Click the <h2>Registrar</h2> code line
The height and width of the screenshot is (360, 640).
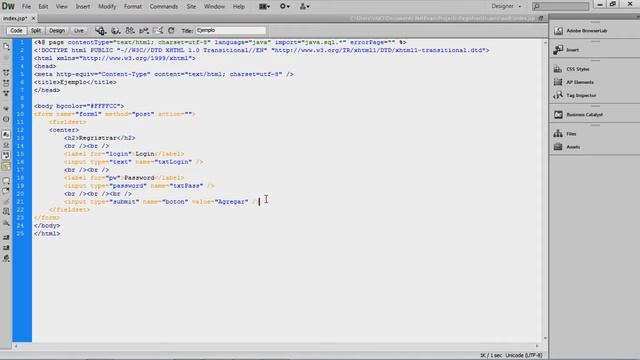click(x=100, y=138)
